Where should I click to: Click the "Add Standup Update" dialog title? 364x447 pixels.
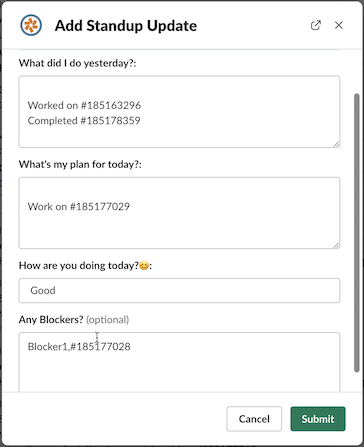coord(126,26)
